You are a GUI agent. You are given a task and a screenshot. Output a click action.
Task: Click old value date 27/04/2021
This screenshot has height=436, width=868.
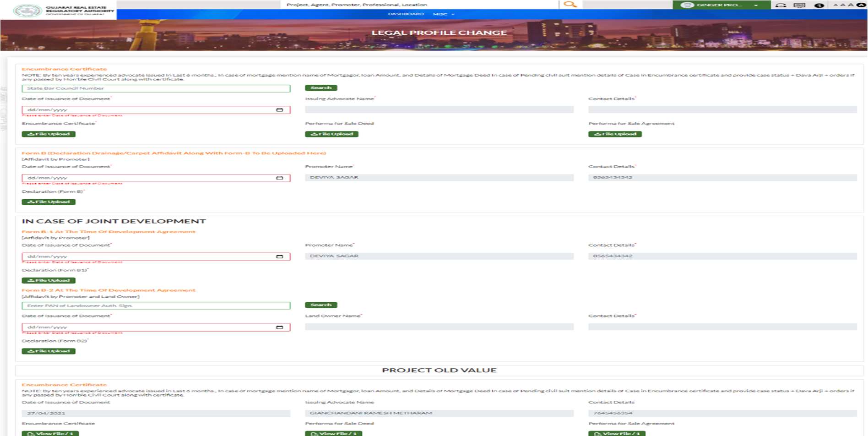156,413
